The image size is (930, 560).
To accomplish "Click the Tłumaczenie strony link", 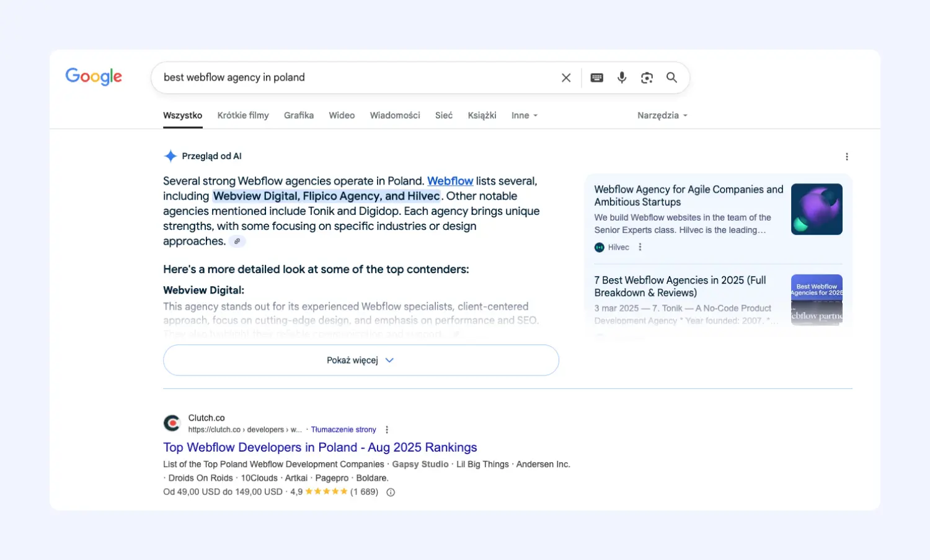I will (343, 429).
